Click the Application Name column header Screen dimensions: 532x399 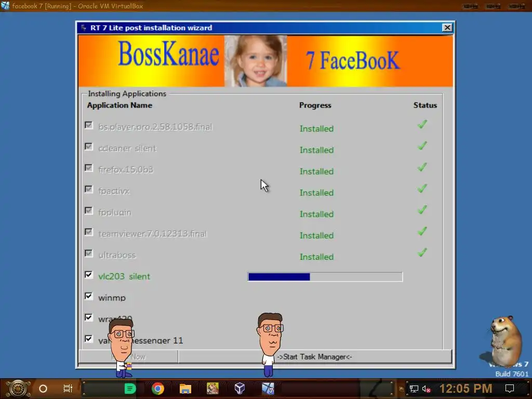[119, 105]
